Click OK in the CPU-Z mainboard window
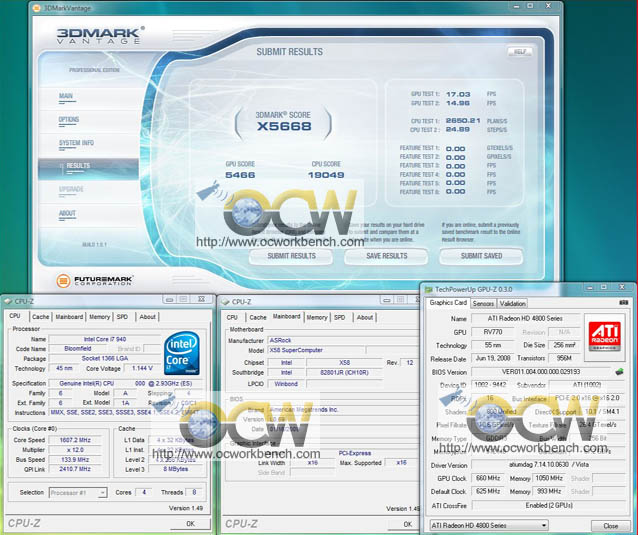This screenshot has height=535, width=638. [x=407, y=524]
